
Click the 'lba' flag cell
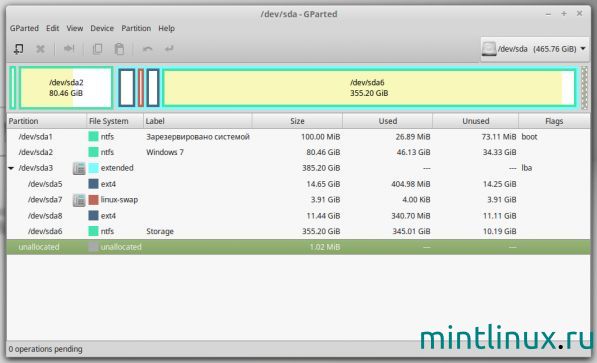pos(527,168)
